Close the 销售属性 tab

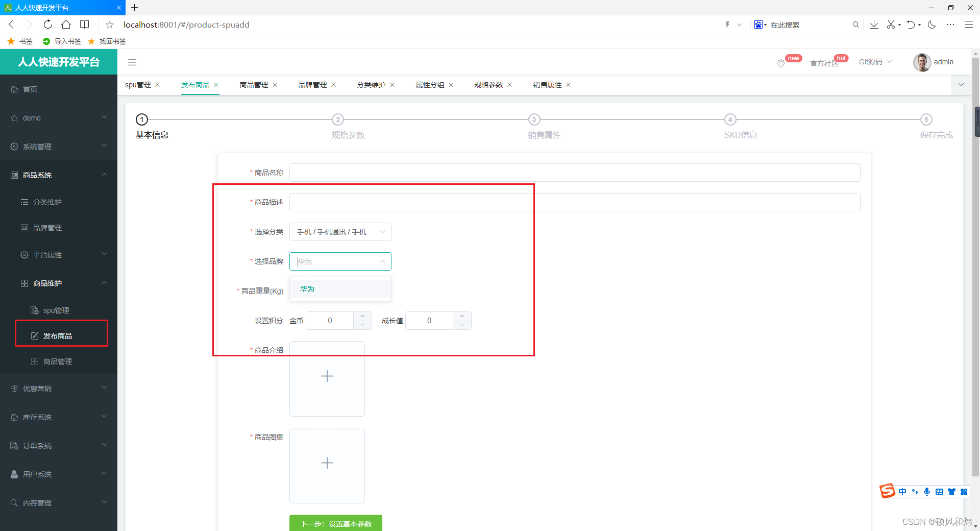coord(569,85)
